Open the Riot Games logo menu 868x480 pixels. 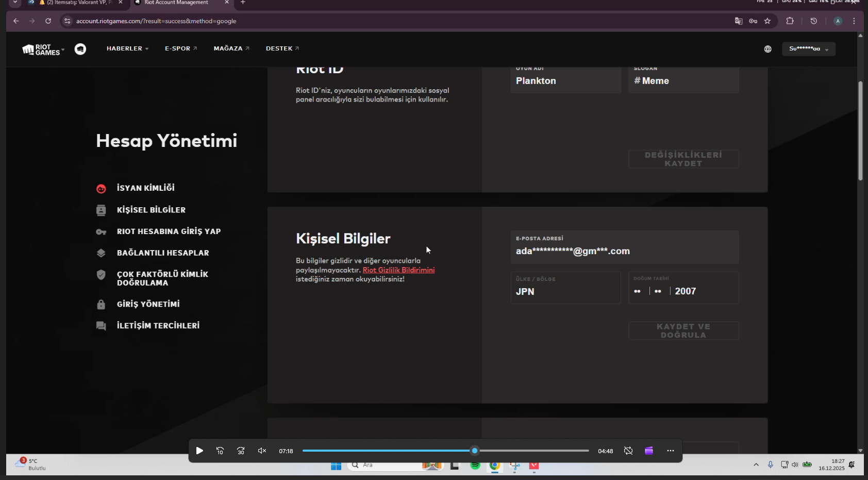point(43,49)
